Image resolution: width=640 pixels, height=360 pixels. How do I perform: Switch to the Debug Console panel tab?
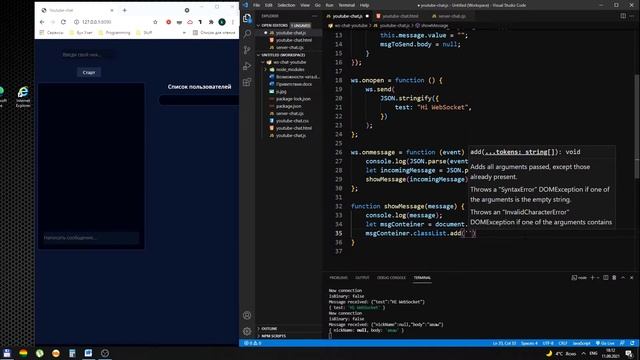click(x=391, y=278)
